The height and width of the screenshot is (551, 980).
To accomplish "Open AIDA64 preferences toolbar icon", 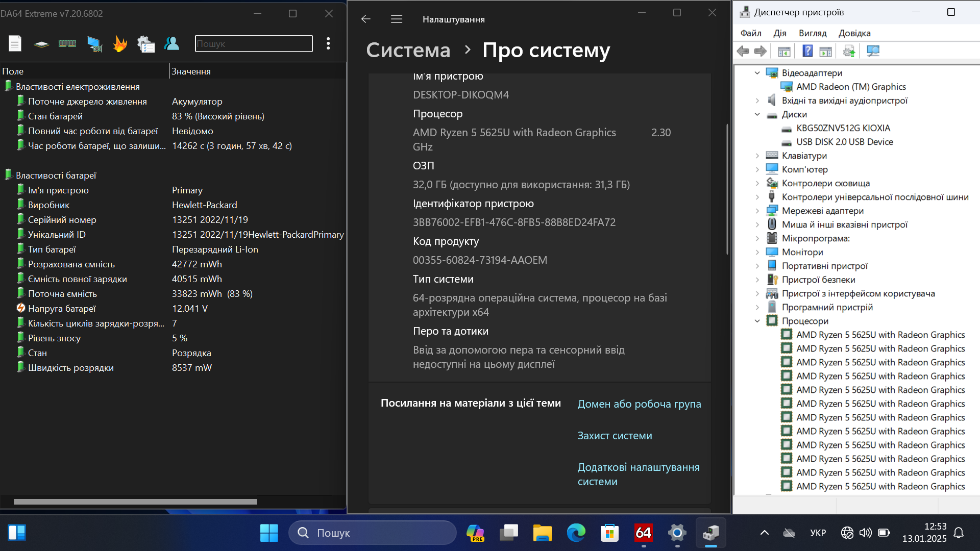I will coord(146,44).
